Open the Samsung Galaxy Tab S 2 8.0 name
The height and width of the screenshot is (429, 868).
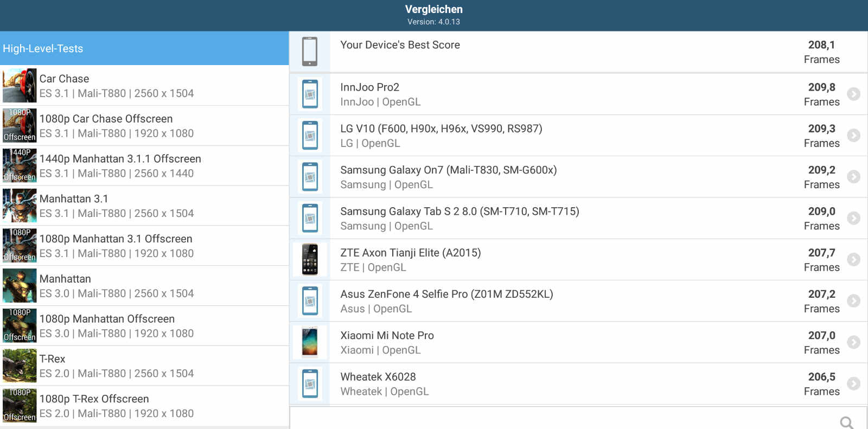459,212
